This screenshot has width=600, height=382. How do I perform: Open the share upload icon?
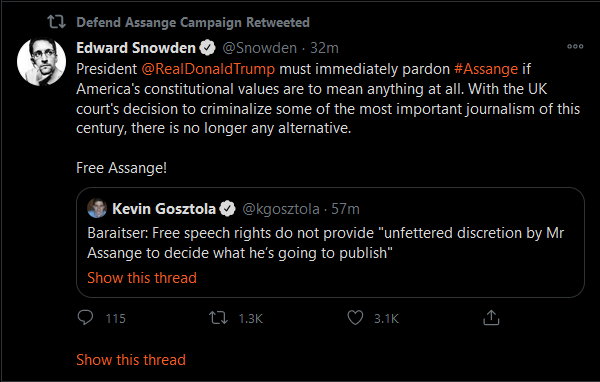coord(491,318)
